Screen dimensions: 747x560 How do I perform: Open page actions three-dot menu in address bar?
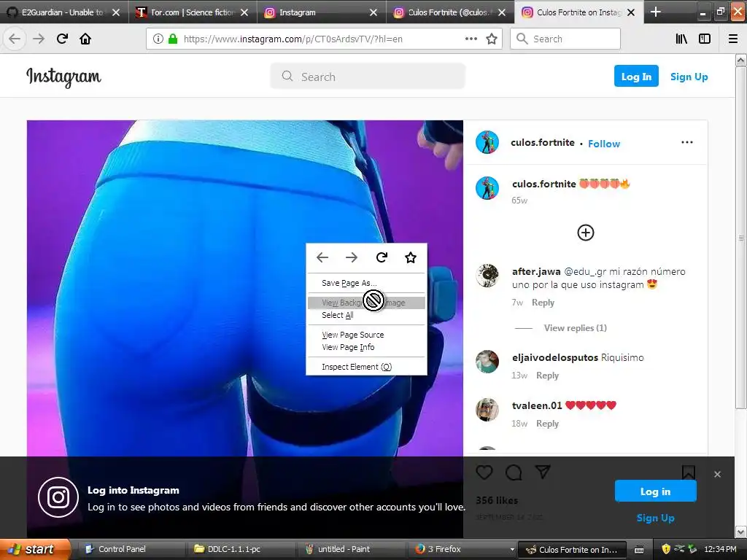(x=471, y=39)
